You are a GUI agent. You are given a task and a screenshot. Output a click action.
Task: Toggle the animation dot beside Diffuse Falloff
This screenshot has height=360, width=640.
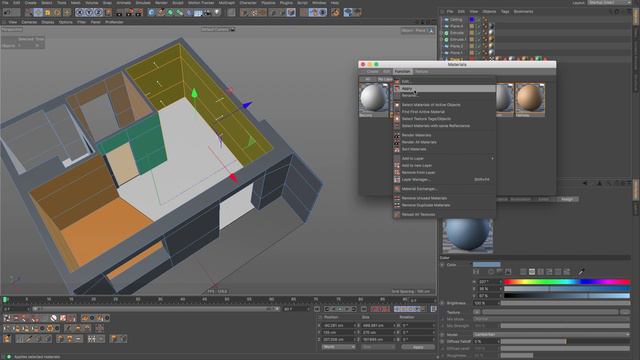442,342
